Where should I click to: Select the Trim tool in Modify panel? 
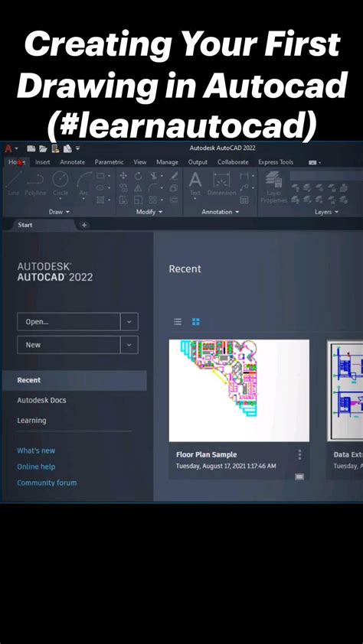click(153, 176)
